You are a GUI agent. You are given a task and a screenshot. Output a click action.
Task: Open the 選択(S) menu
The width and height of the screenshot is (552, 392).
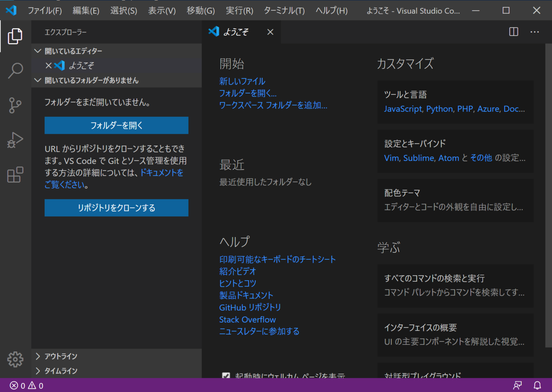(x=123, y=11)
